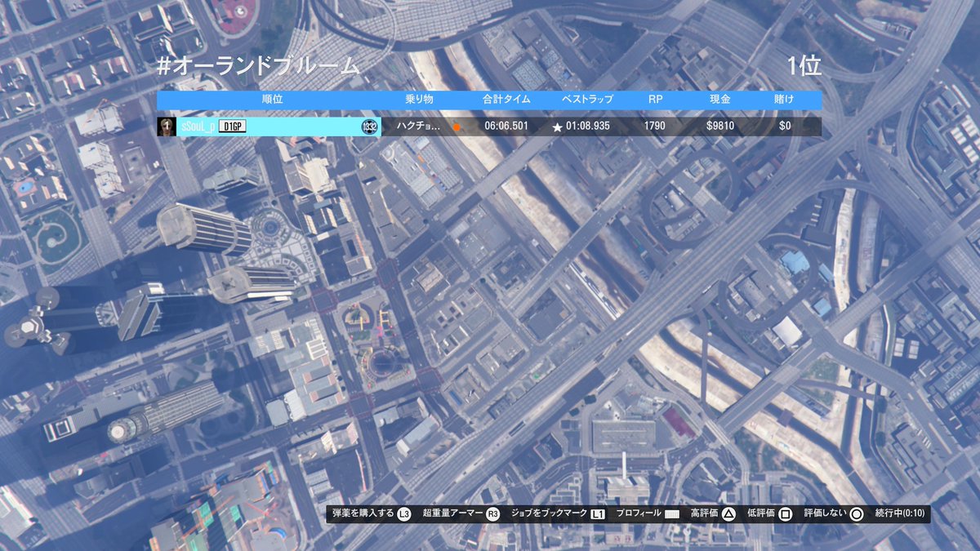This screenshot has width=980, height=551.
Task: Click the プロフィール label
Action: point(639,514)
